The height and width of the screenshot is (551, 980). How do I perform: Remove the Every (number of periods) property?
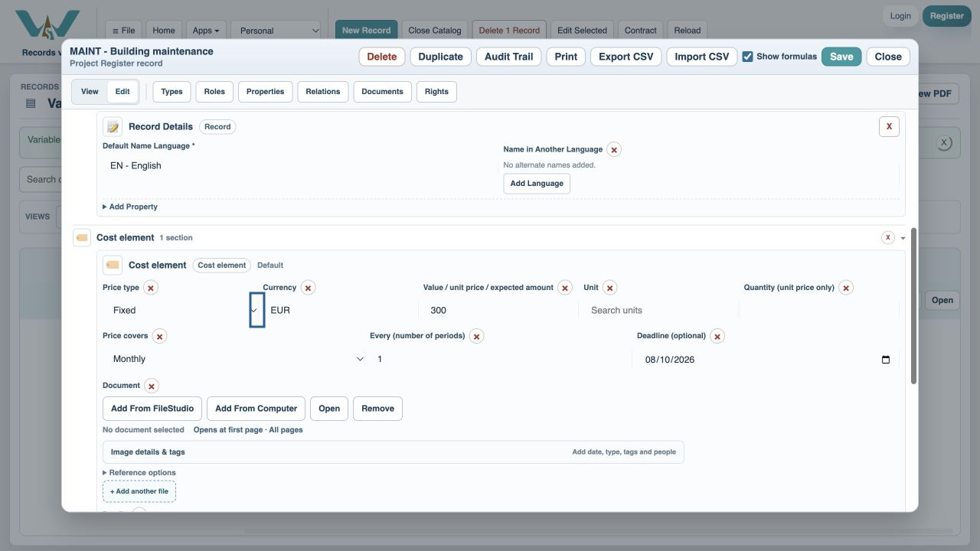point(476,336)
